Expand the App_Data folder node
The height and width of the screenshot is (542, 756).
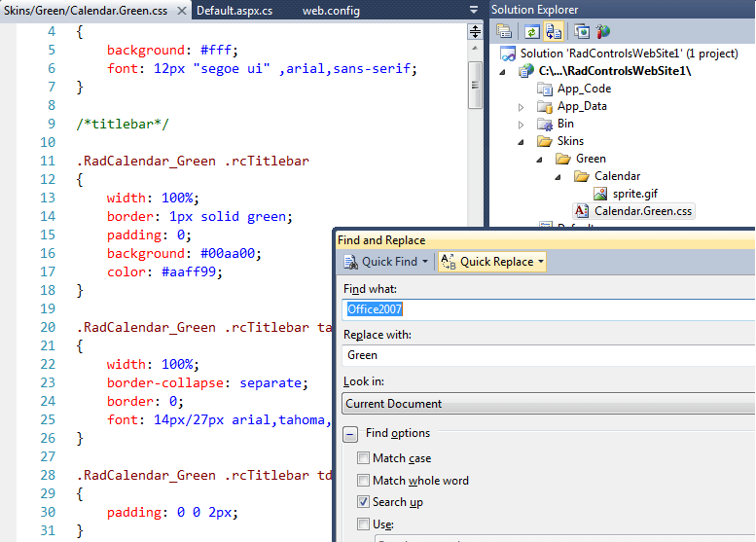522,106
